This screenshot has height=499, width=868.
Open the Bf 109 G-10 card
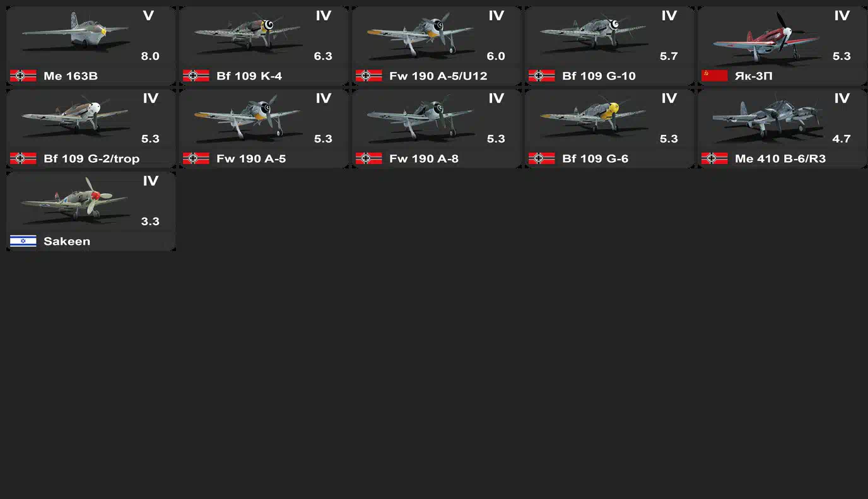click(609, 46)
